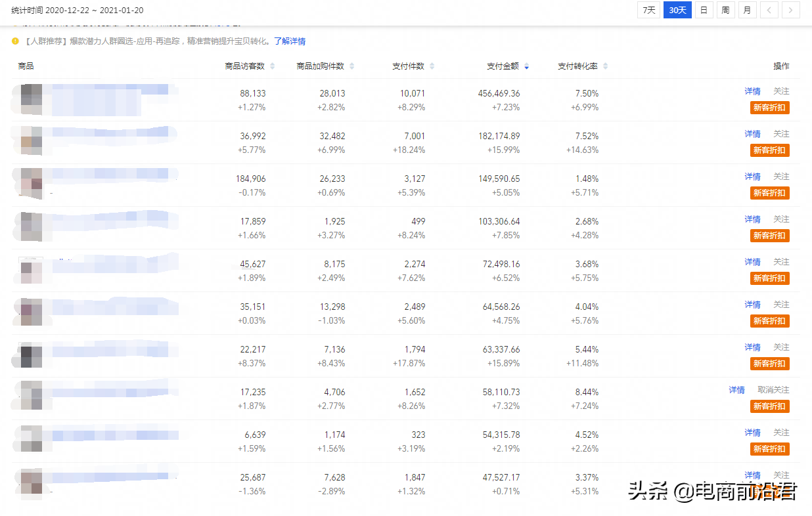The width and height of the screenshot is (812, 516).
Task: Select the 7天 time range
Action: coord(649,10)
